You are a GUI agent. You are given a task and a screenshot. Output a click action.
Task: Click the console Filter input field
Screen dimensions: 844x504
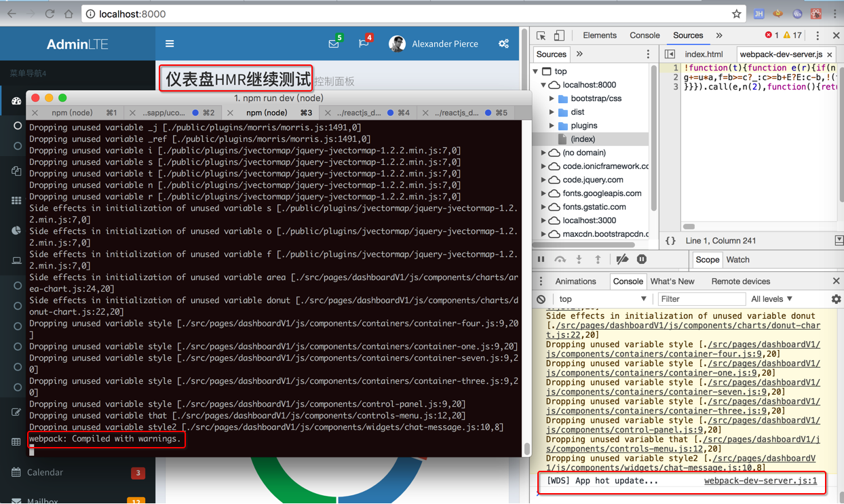coord(700,299)
